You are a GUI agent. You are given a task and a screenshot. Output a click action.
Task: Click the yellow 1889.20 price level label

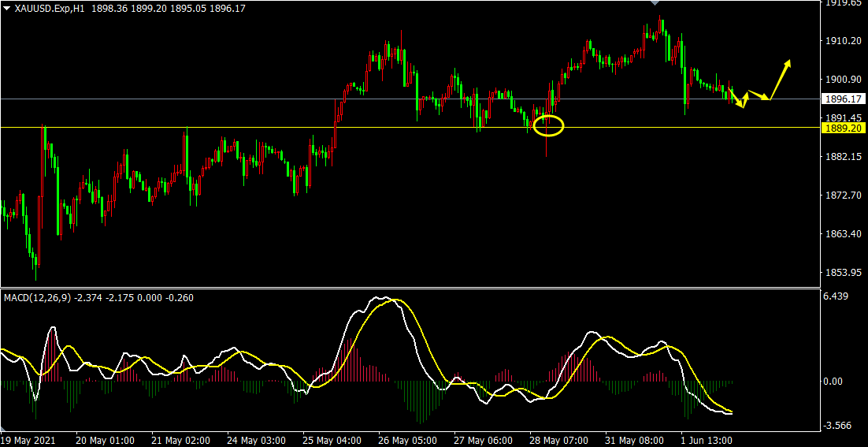coord(841,128)
